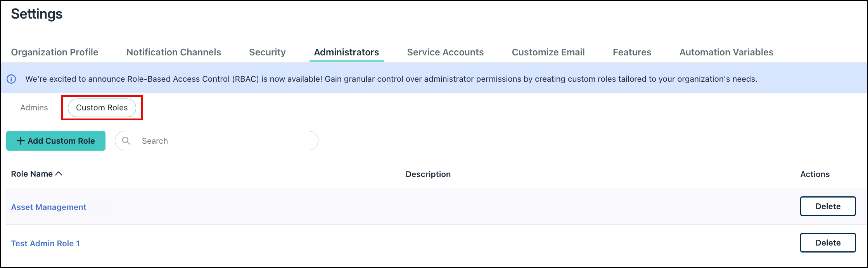Open the Notification Channels tab

point(173,52)
